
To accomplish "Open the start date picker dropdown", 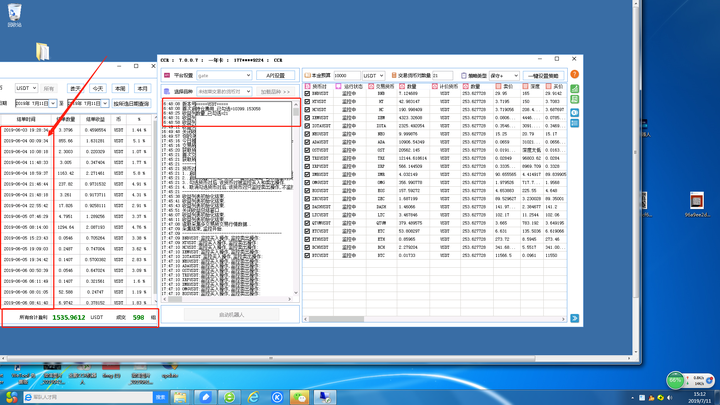I will [53, 103].
